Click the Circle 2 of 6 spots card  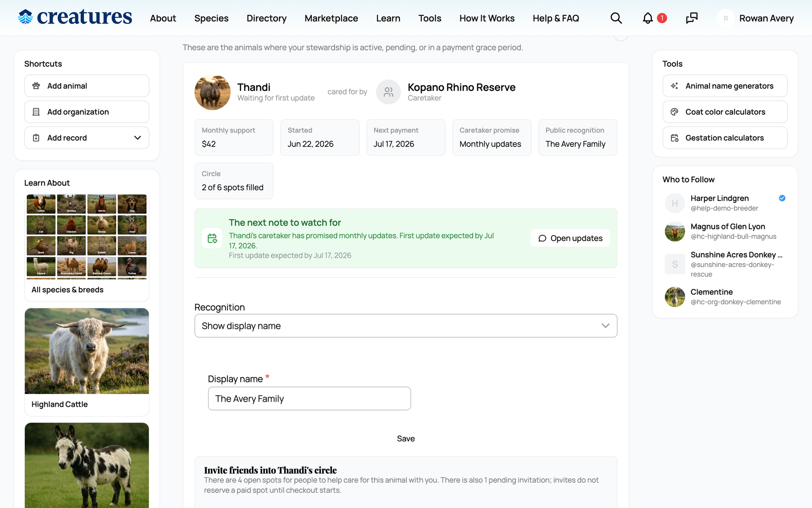[x=234, y=181]
